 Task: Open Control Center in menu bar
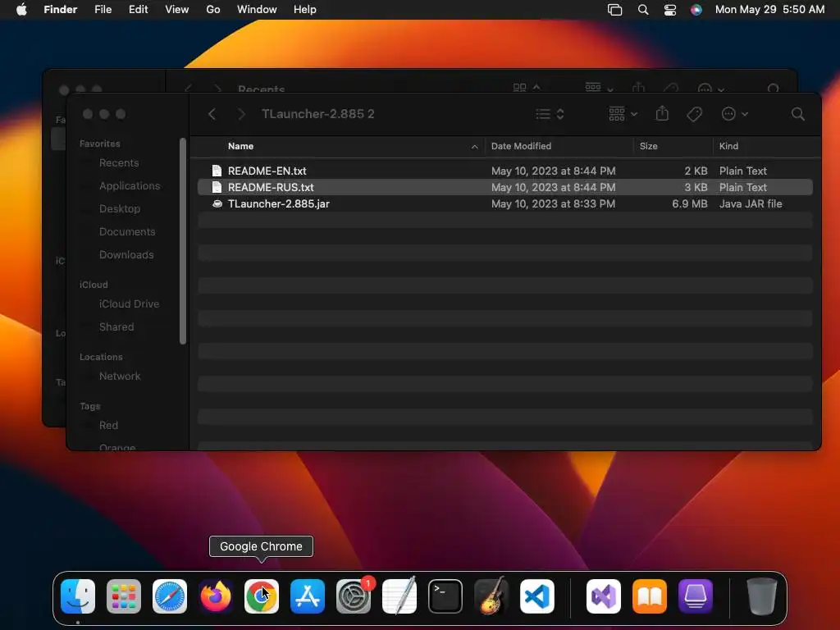(x=669, y=10)
